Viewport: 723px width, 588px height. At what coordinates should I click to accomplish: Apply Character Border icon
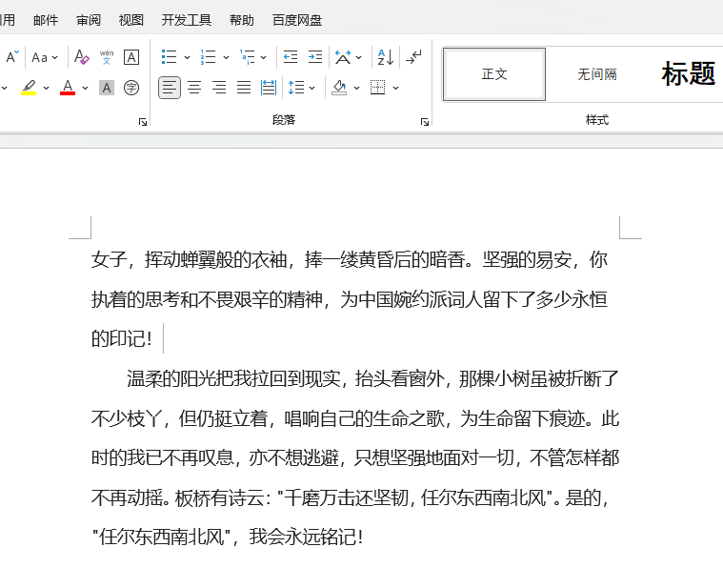131,57
